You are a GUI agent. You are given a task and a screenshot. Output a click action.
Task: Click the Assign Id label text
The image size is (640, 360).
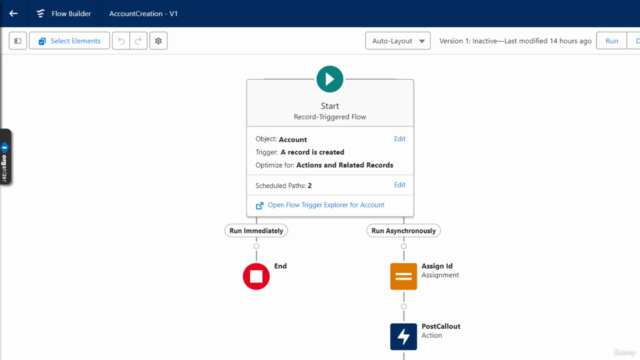tap(437, 266)
